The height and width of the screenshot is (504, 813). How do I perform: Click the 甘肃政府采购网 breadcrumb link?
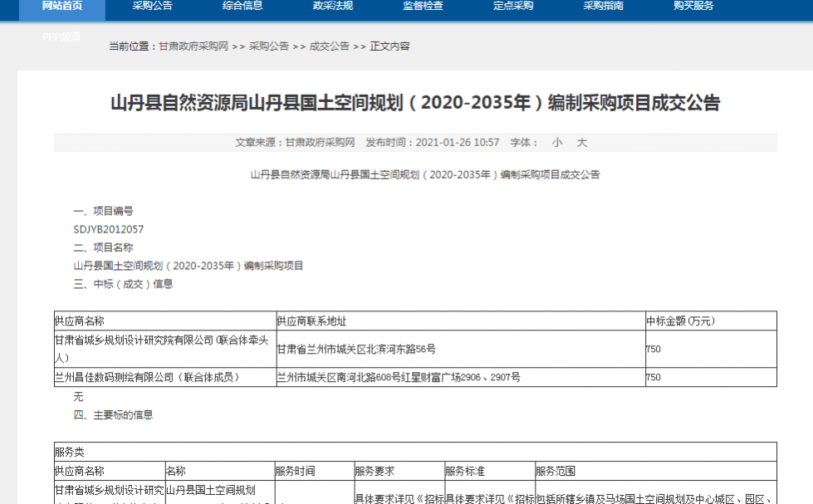click(193, 46)
